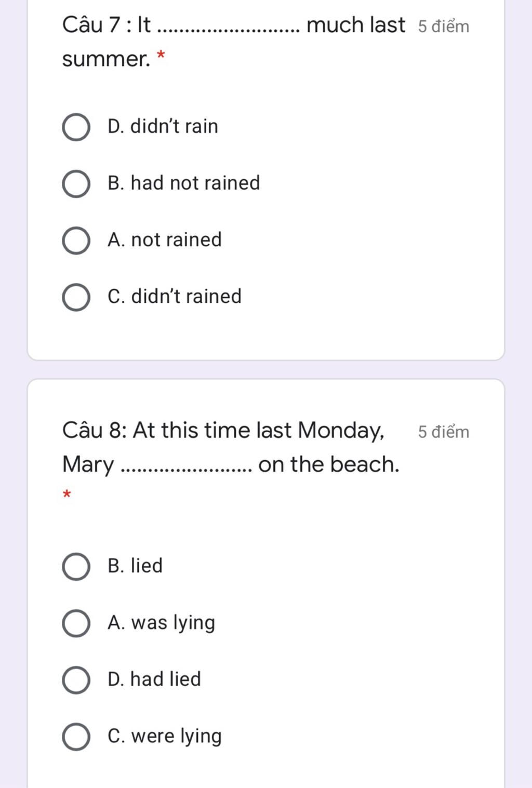This screenshot has height=788, width=532.
Task: Click the '5 điểm' label of Câu 7
Action: pyautogui.click(x=443, y=26)
